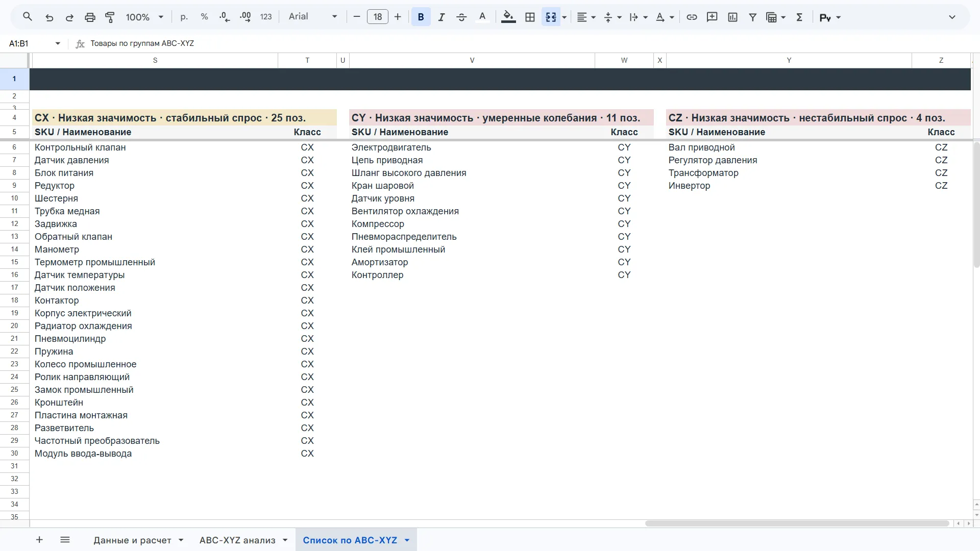Screen dimensions: 980x551
Task: Click the Undo arrow icon
Action: click(50, 17)
